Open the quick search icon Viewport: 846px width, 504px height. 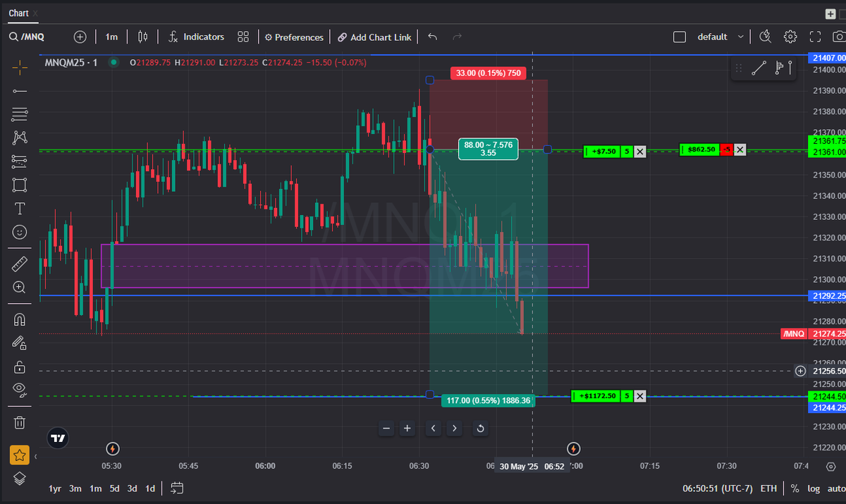(766, 37)
